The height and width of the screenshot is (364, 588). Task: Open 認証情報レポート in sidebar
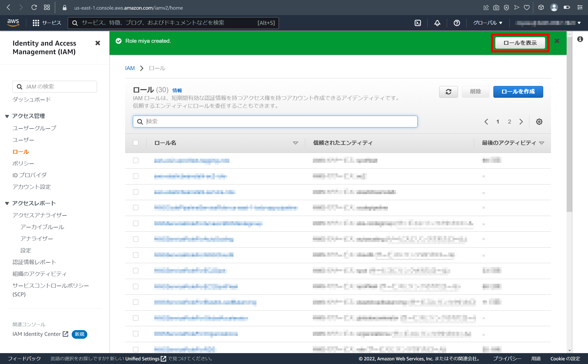34,262
